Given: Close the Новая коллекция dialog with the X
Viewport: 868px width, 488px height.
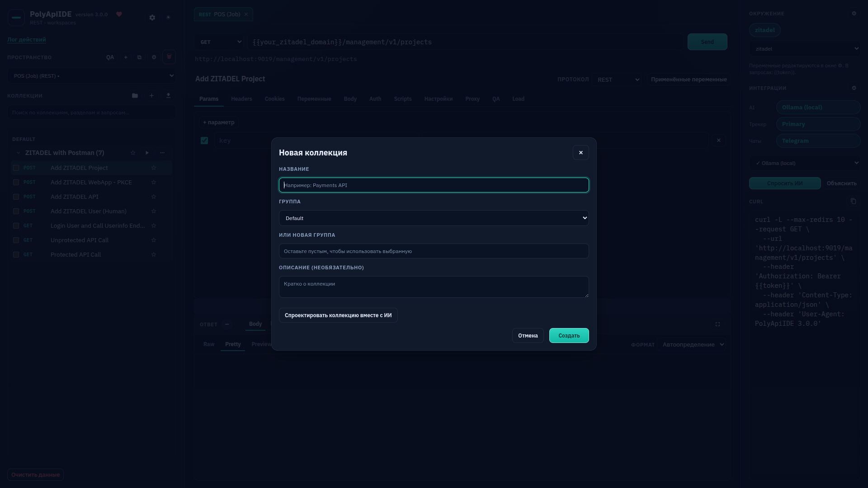Looking at the screenshot, I should pyautogui.click(x=581, y=153).
